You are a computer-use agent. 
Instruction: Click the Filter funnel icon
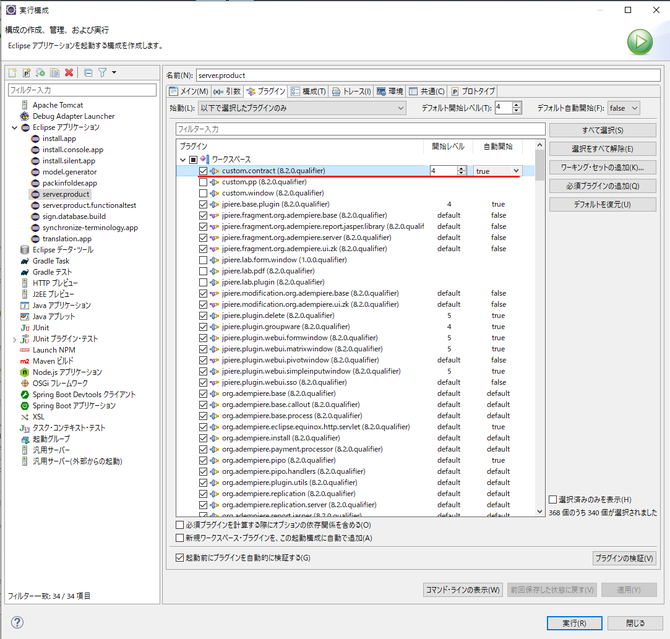pos(102,73)
